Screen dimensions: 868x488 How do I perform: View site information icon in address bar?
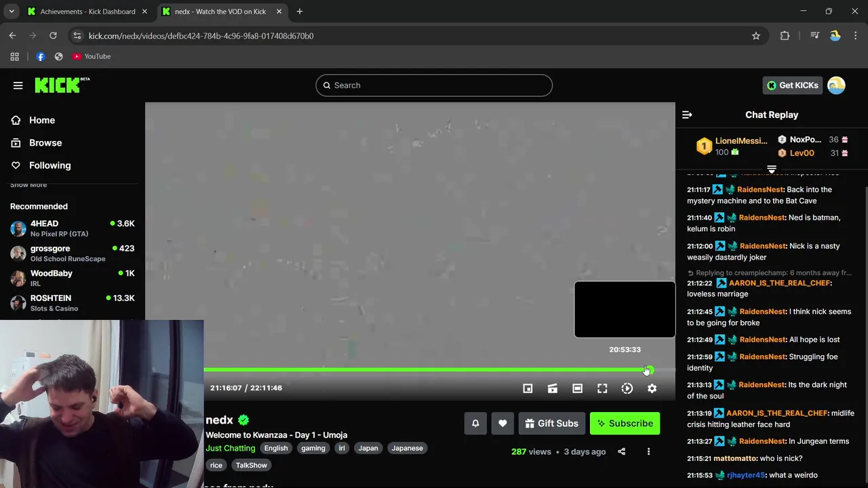point(77,36)
